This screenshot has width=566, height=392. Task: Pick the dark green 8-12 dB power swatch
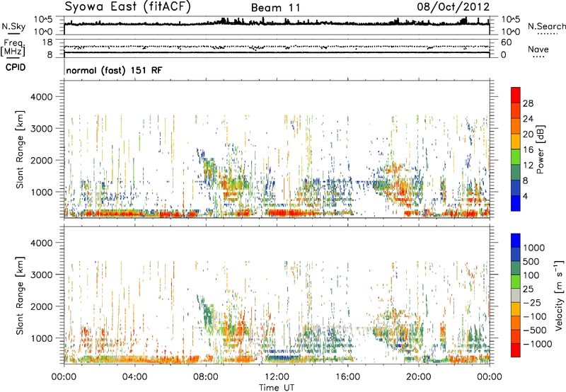pyautogui.click(x=516, y=173)
